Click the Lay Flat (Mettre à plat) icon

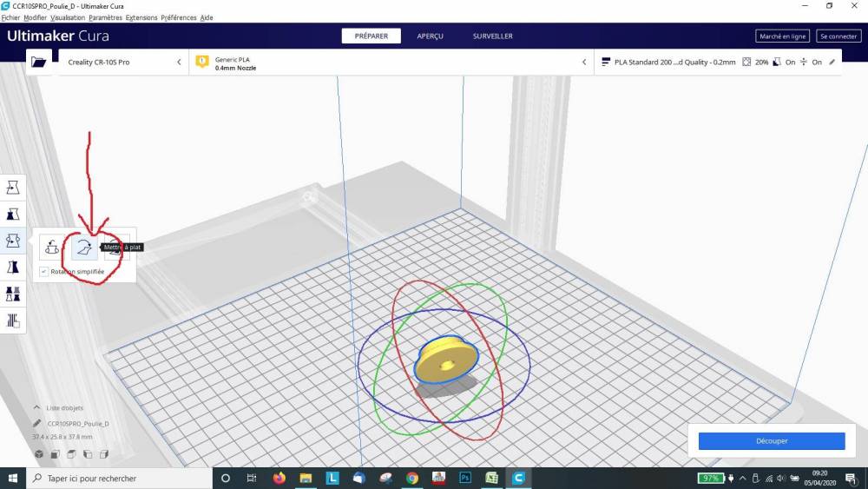point(84,247)
